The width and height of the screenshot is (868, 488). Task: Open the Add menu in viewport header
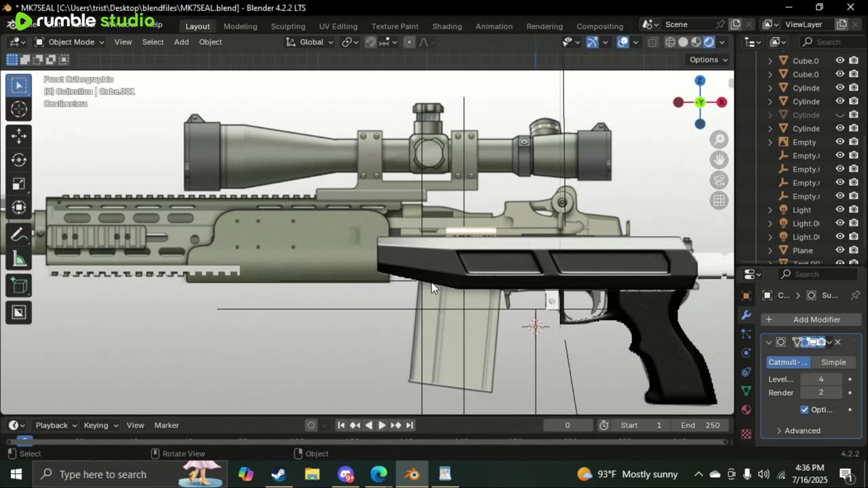point(181,42)
